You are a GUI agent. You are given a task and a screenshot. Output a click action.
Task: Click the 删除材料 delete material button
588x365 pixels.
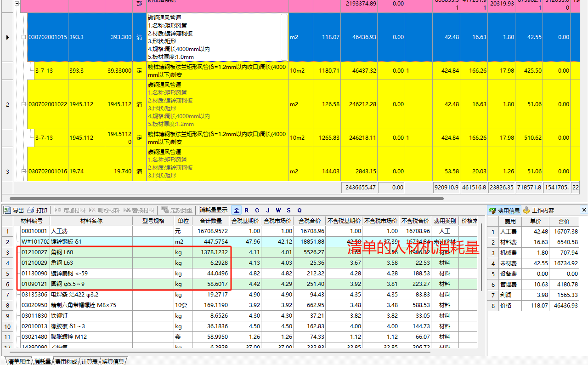tap(104, 210)
